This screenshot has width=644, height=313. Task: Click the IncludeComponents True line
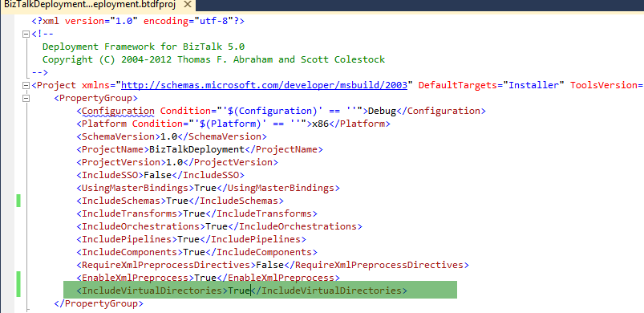click(196, 252)
